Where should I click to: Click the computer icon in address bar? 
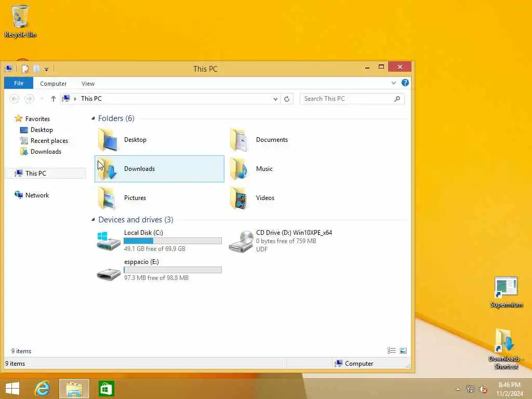point(66,98)
